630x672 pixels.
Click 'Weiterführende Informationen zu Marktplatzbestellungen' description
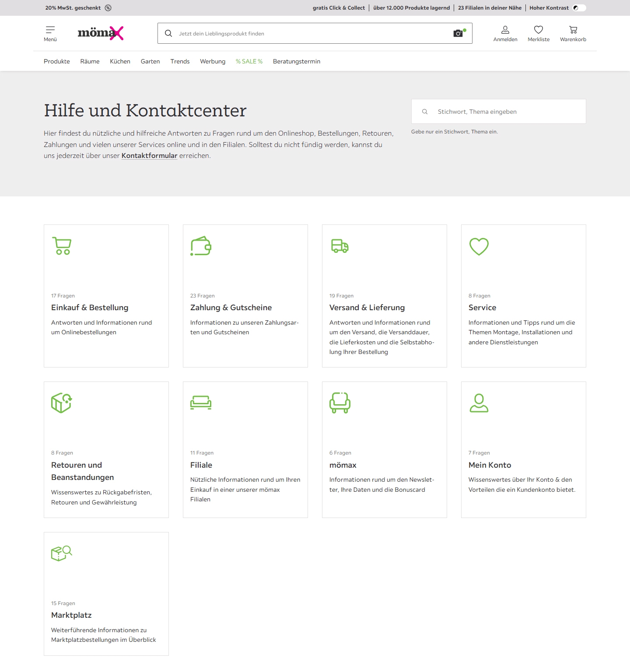[104, 635]
